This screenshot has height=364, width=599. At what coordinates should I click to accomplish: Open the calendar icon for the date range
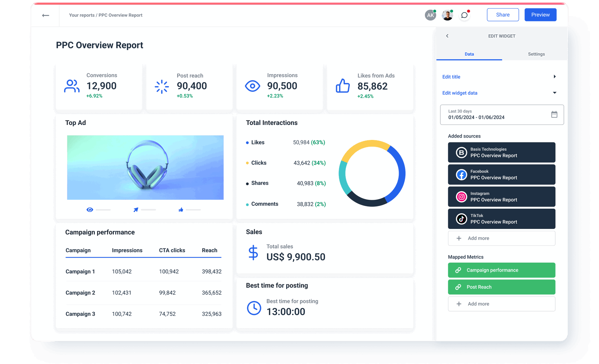pos(554,114)
